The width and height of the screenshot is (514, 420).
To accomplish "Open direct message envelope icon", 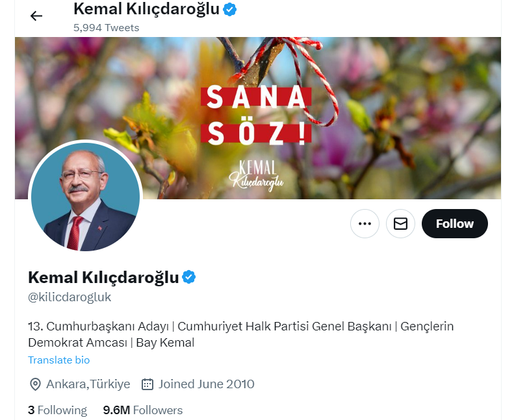I will (x=400, y=223).
